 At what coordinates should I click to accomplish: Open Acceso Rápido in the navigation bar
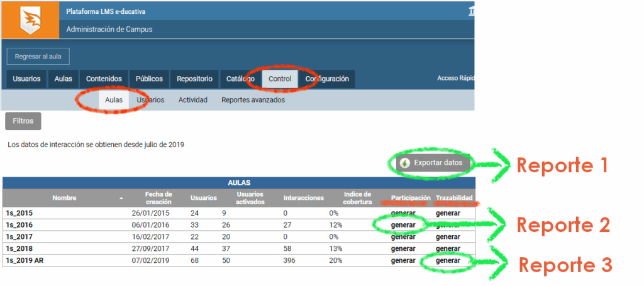455,79
